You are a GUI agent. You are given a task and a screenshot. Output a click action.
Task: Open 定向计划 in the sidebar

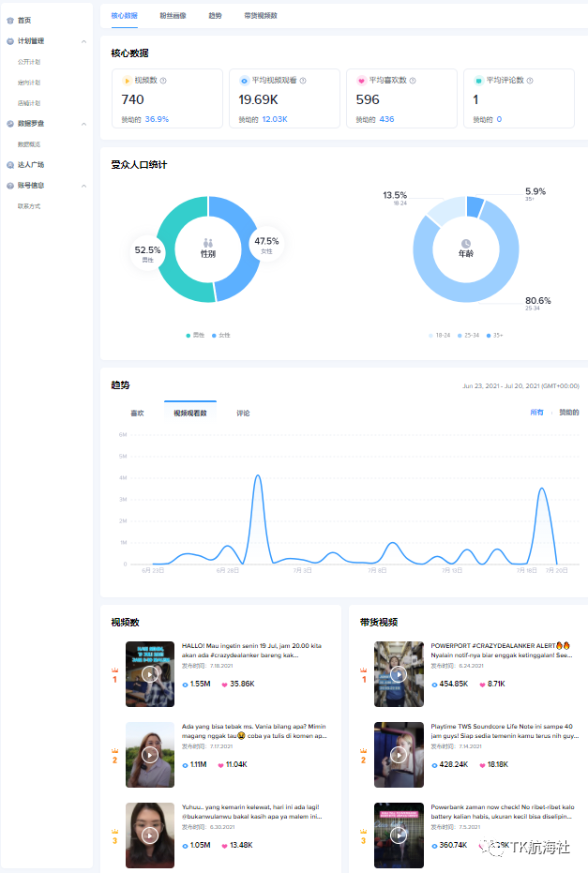point(29,83)
